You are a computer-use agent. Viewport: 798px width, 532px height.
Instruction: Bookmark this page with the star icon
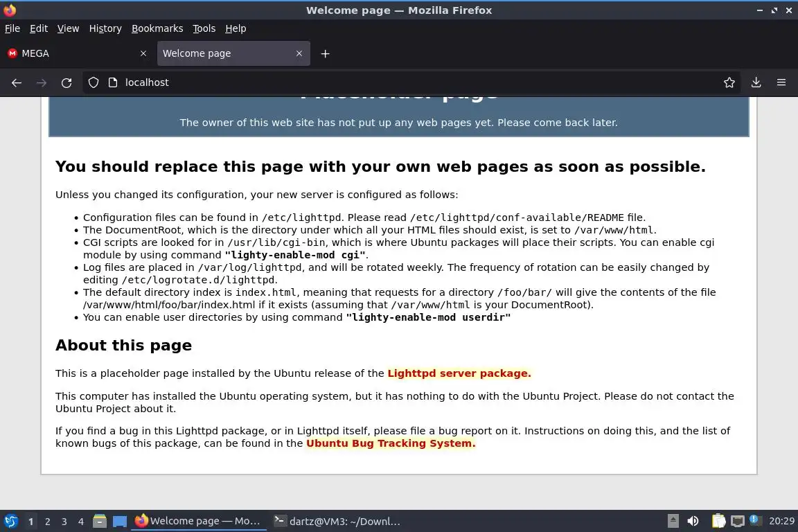pyautogui.click(x=729, y=82)
